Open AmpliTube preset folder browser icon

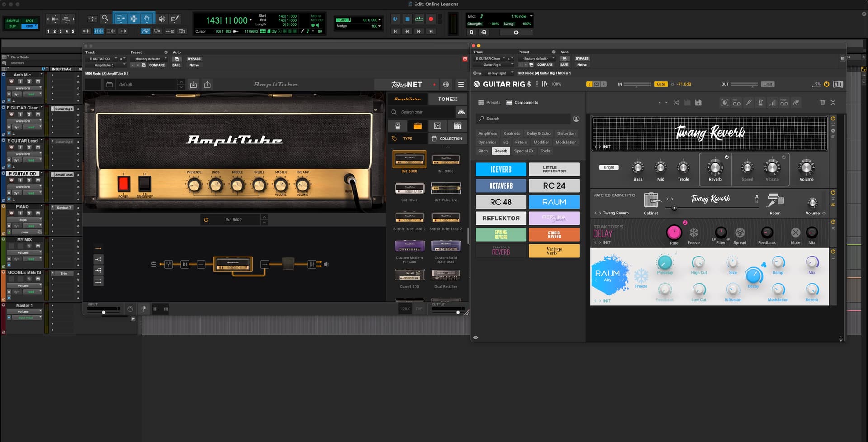coord(109,85)
